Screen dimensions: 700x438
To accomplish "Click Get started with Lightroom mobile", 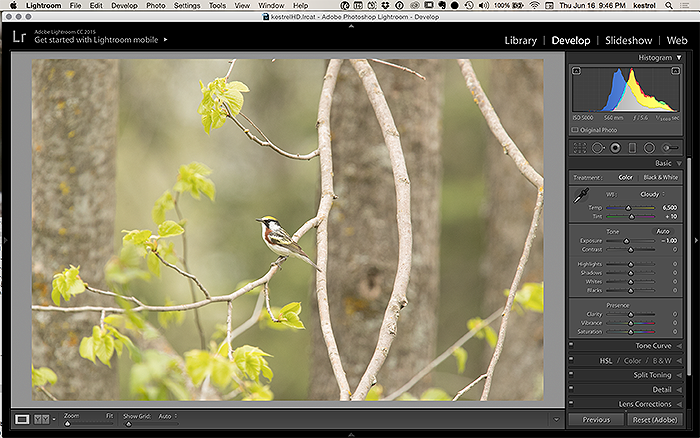I will 96,40.
